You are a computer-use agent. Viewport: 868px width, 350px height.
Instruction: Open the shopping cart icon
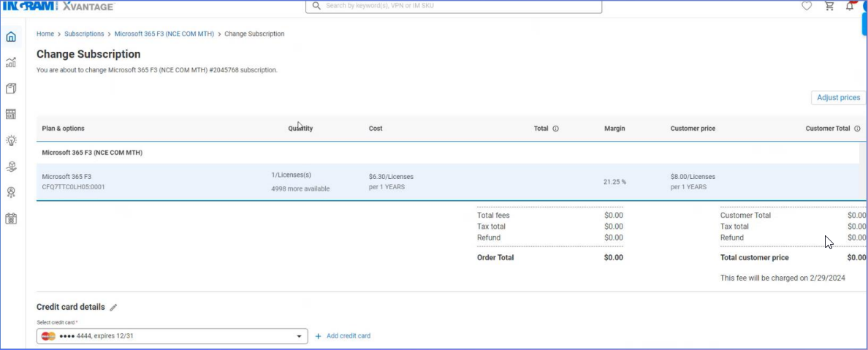click(829, 6)
